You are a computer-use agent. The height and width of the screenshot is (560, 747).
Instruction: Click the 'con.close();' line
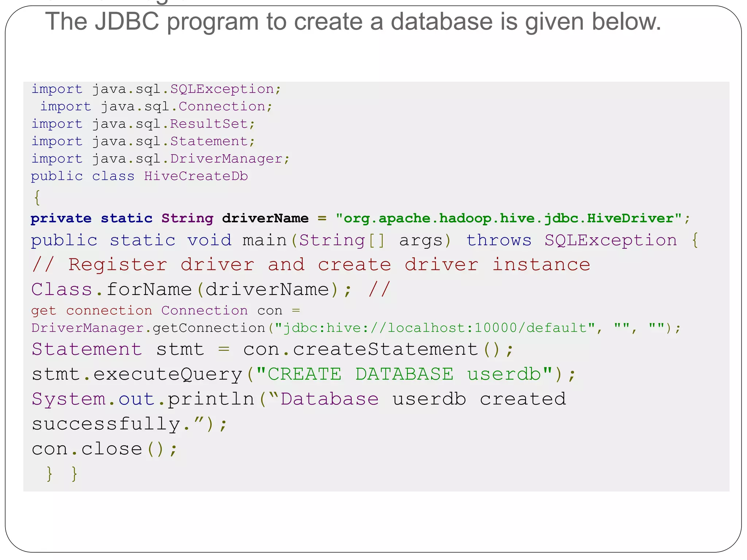point(104,449)
